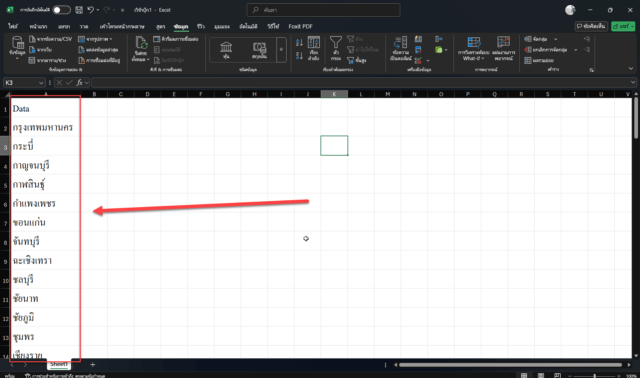Open the Name Box dropdown
The image size is (640, 378).
tap(41, 83)
